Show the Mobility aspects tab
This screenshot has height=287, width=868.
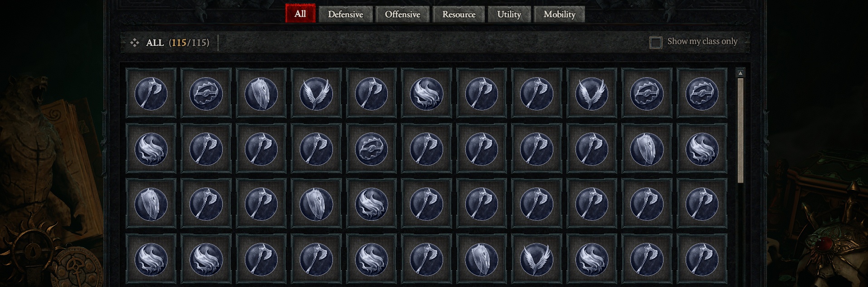pos(560,14)
